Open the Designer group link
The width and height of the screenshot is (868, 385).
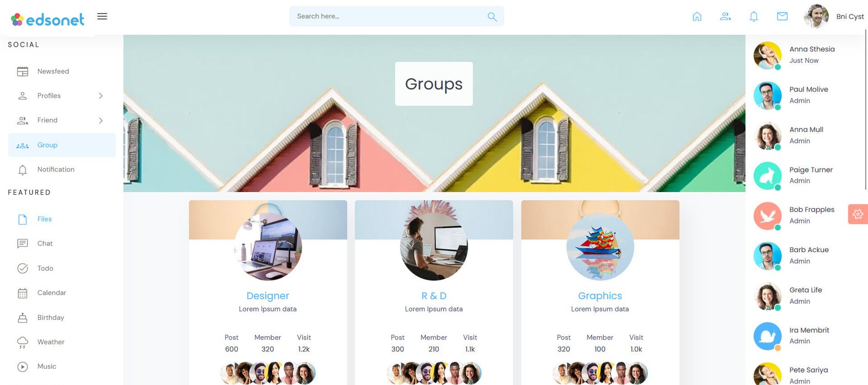click(x=268, y=296)
